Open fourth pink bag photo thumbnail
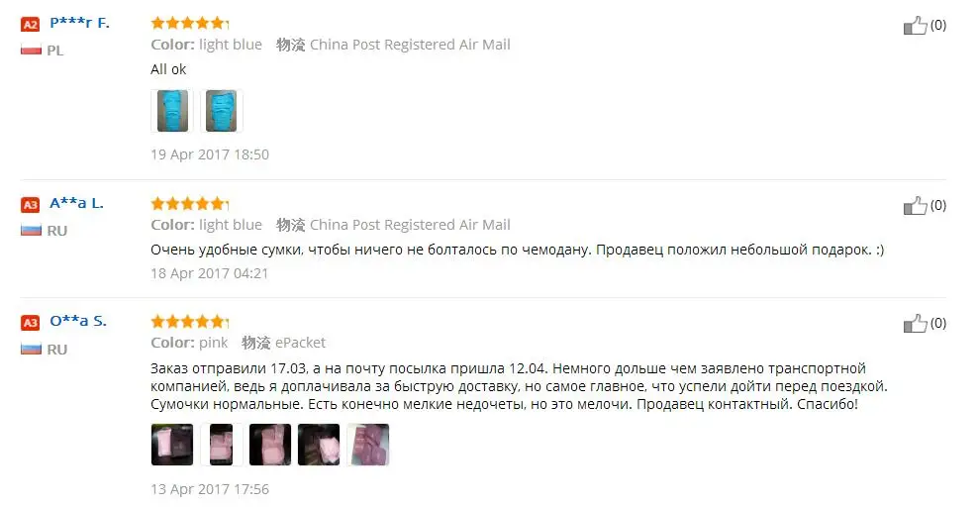The height and width of the screenshot is (507, 980). coord(319,445)
